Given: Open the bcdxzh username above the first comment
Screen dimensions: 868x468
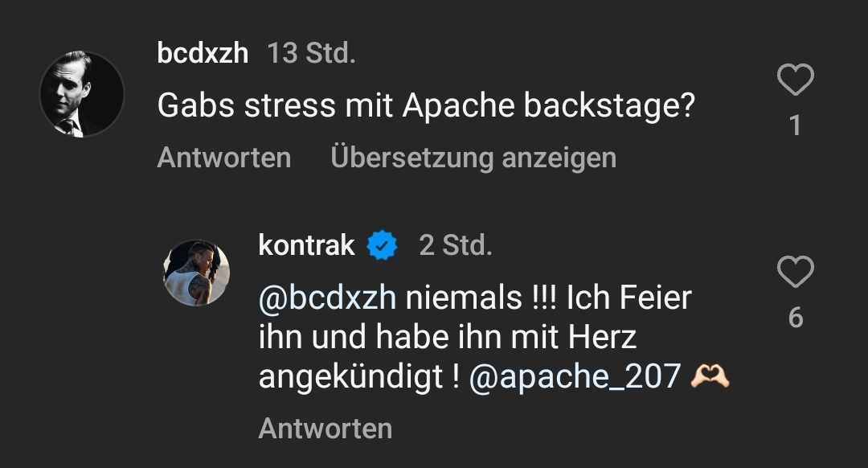Looking at the screenshot, I should click(203, 54).
